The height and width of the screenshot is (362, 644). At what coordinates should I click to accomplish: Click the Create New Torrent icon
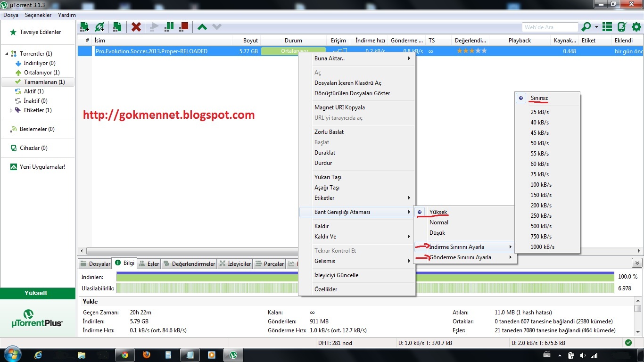click(117, 27)
